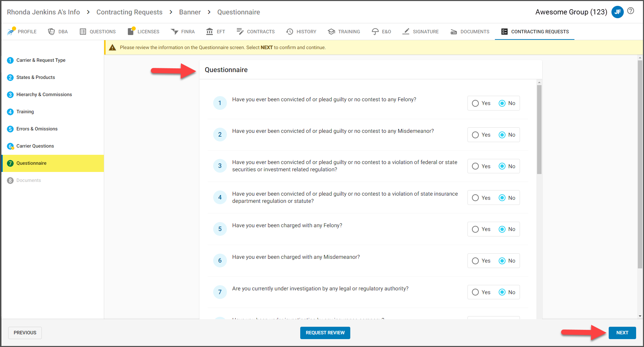Viewport: 644px width, 347px height.
Task: Click question number 5 badge
Action: click(220, 229)
